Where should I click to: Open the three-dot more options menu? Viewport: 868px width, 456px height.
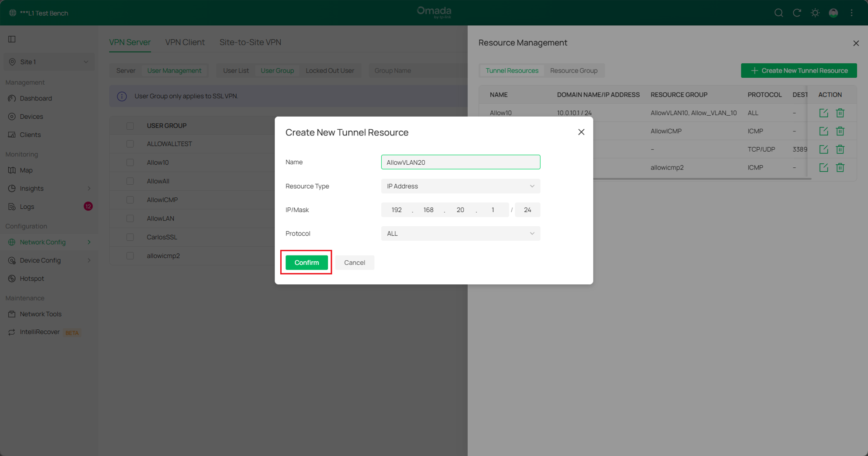[852, 13]
